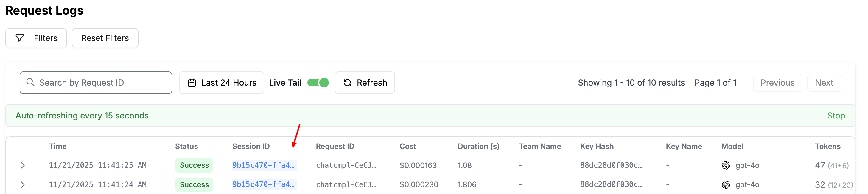Click OpenAI logo in 11:41:25 row

(x=725, y=165)
